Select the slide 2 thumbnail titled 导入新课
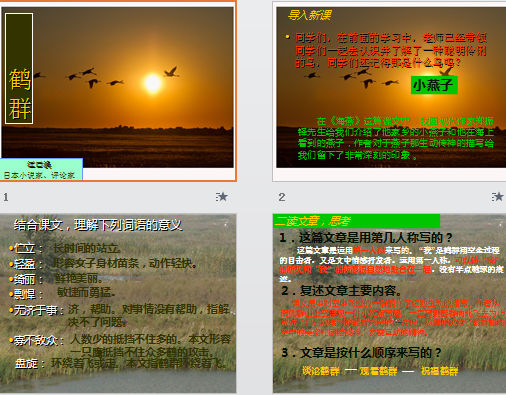Viewport: 506px width, 395px height. [389, 91]
